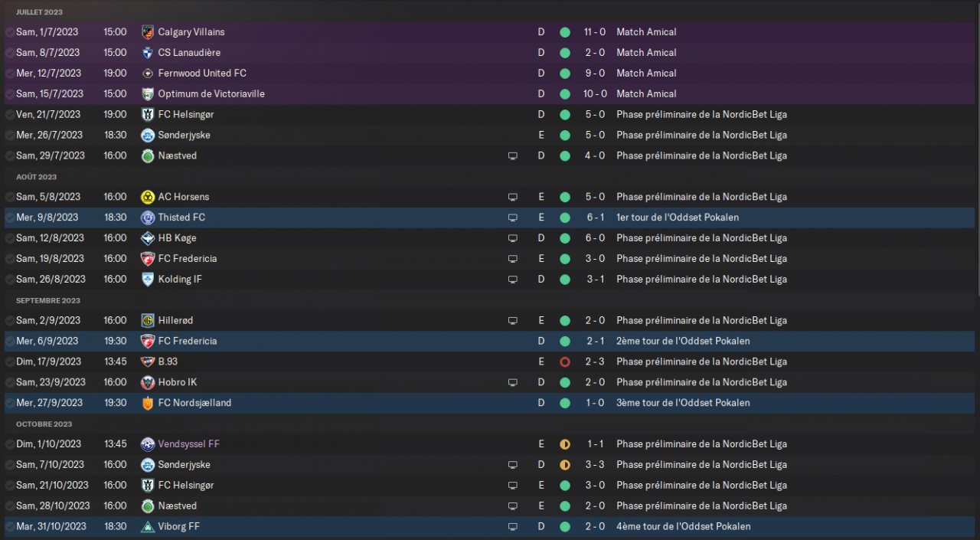Click the Hillerød club badge
Screen dimensions: 980x540
pos(148,320)
